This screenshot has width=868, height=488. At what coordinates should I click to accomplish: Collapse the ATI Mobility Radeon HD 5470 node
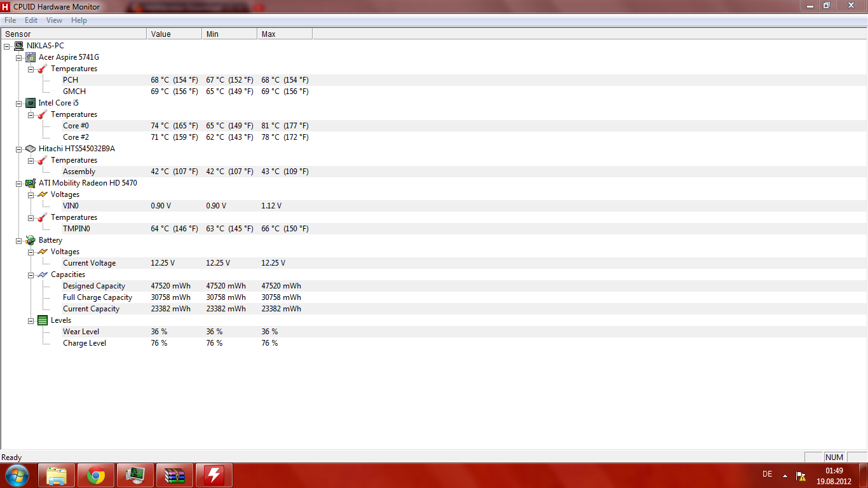click(19, 183)
